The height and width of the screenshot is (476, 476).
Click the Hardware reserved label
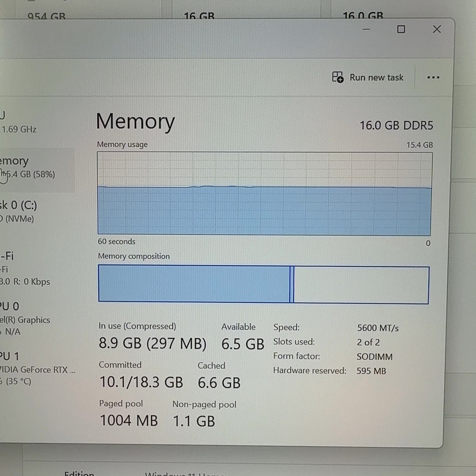309,370
